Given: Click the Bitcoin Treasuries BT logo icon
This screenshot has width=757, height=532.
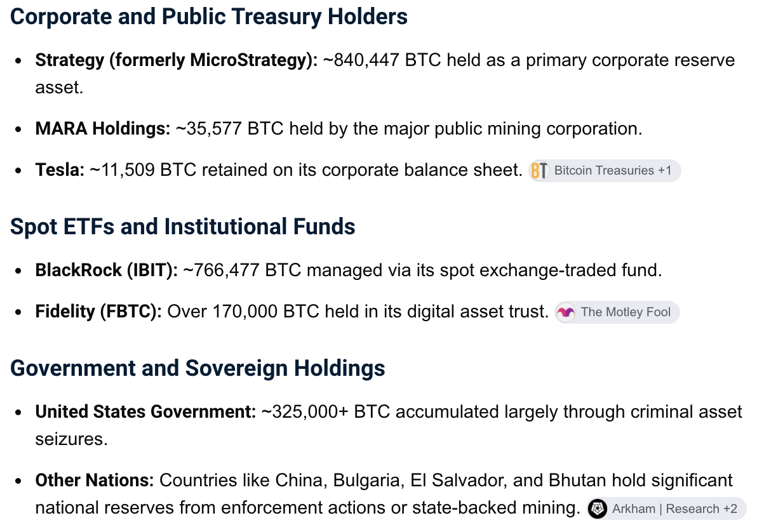Looking at the screenshot, I should coord(539,170).
